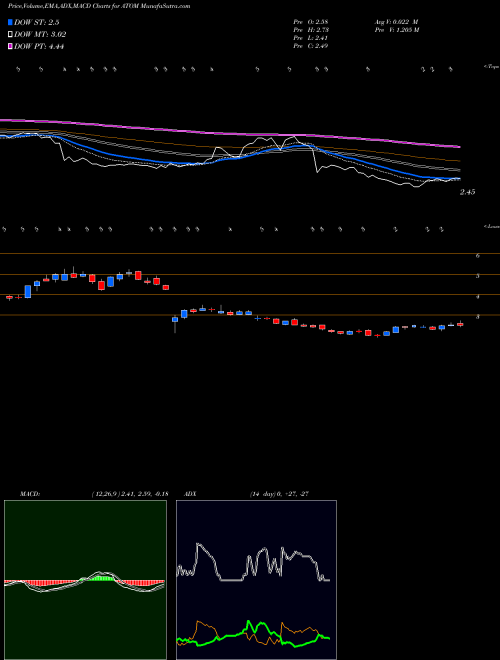Click the MACD (12,26,9) values text
This screenshot has height=660, width=500.
130,494
